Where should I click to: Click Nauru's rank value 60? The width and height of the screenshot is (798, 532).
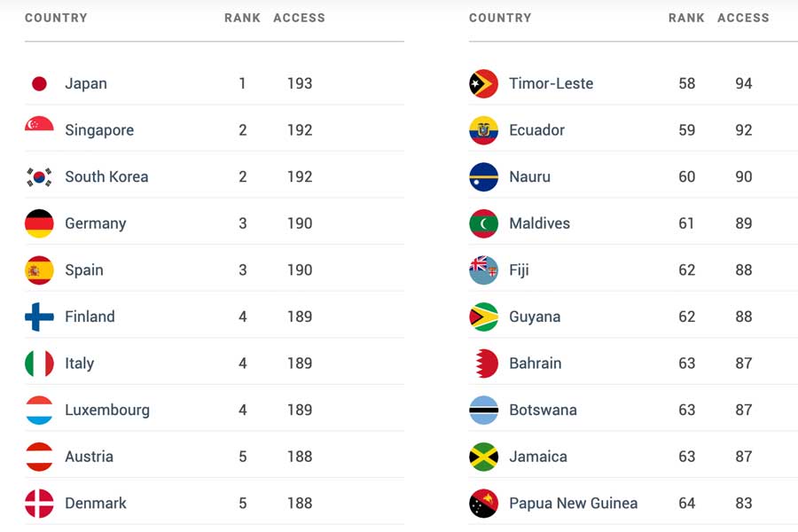[x=686, y=176]
